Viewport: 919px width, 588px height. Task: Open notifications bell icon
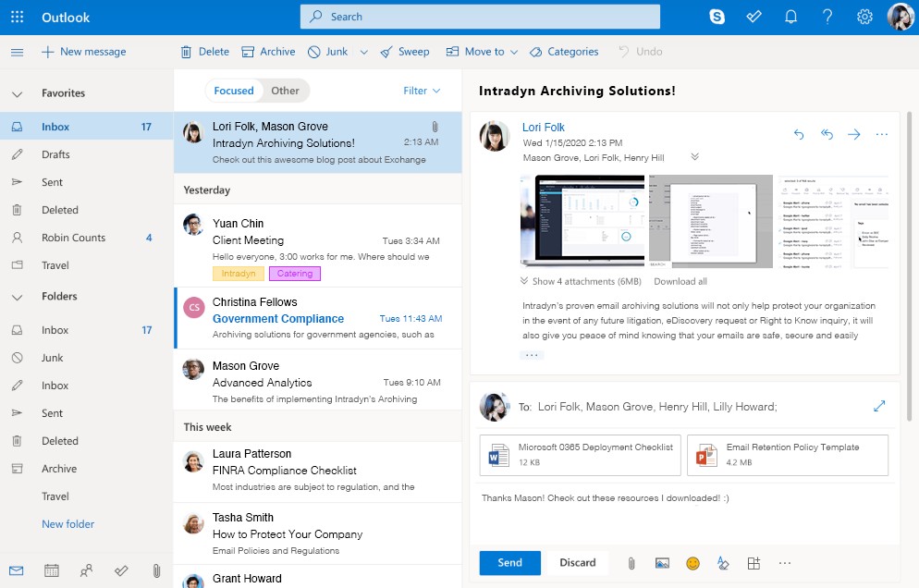790,17
